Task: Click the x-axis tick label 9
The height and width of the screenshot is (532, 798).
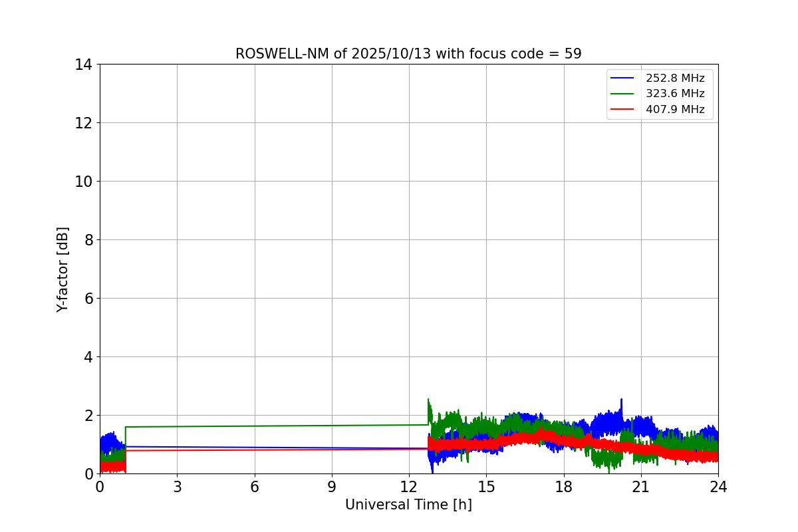Action: pyautogui.click(x=332, y=487)
